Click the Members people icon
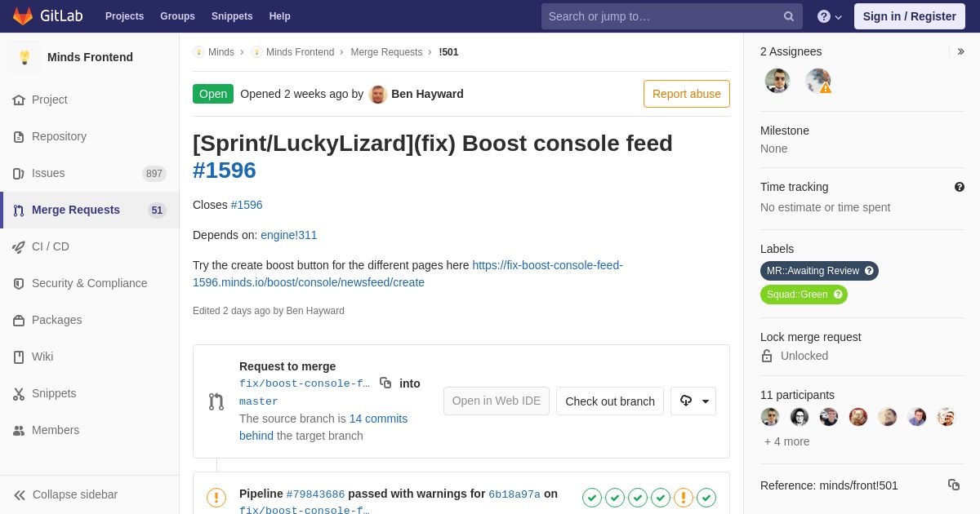The height and width of the screenshot is (514, 980). click(x=19, y=430)
